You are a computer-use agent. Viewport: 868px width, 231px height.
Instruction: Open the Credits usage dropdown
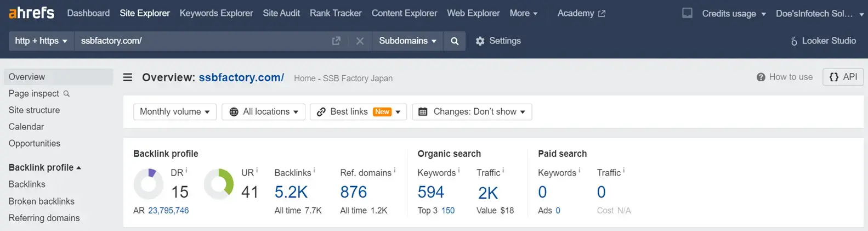pyautogui.click(x=734, y=13)
